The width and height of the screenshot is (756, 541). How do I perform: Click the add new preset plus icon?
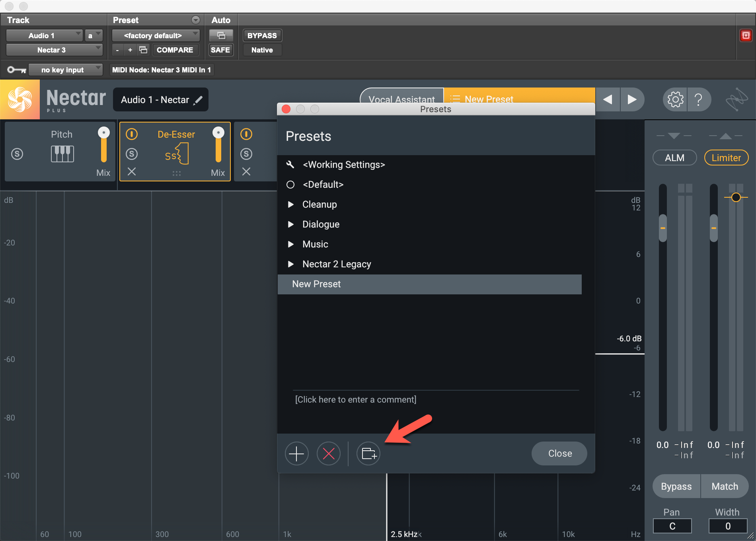296,453
